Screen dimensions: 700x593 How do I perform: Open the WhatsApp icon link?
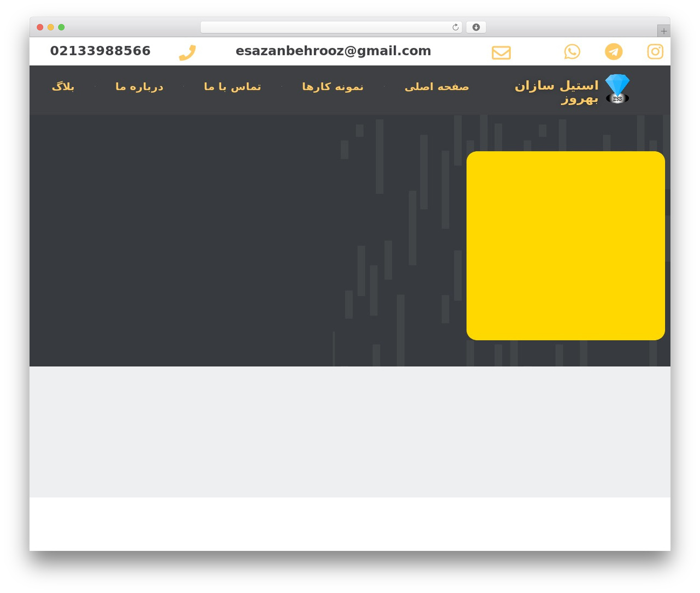click(572, 51)
